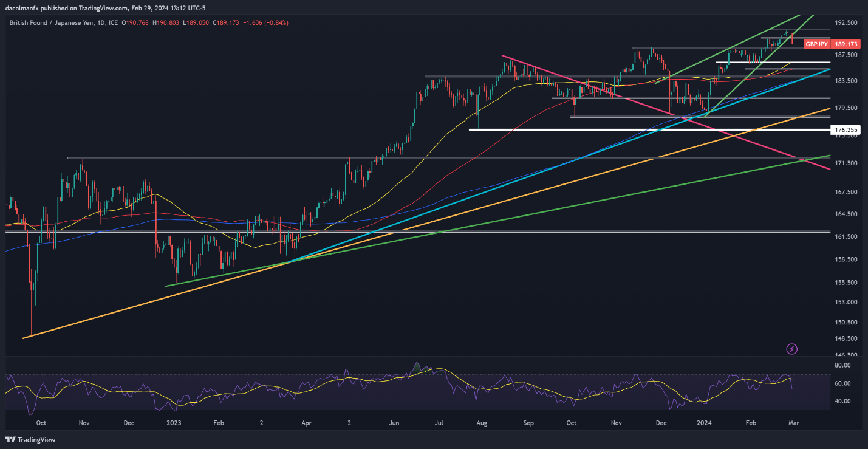Click the red GBPJPY symbol label
The image size is (868, 449).
pos(816,44)
